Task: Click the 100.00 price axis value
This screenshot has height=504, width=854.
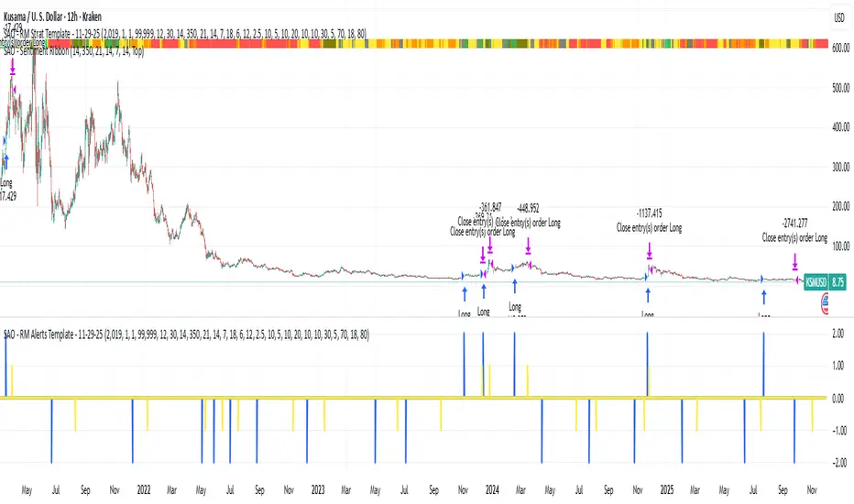Action: coord(840,247)
